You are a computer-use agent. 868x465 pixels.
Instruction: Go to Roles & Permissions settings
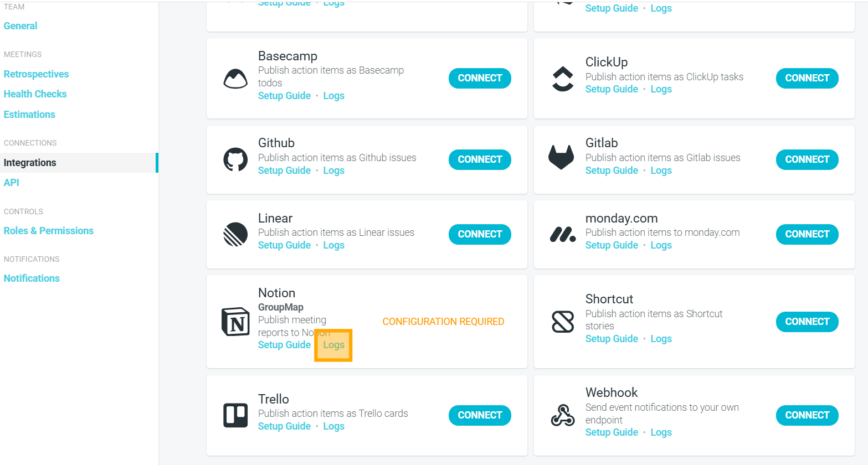point(49,231)
